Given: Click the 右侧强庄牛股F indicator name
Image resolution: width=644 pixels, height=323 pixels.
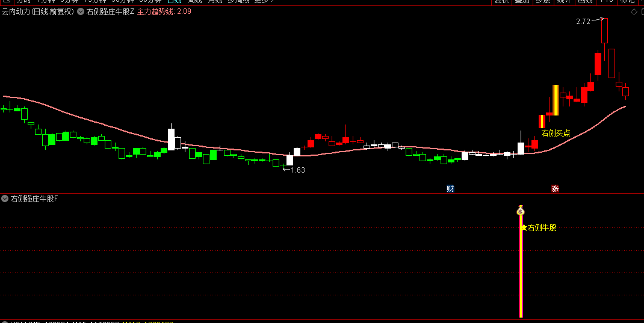Looking at the screenshot, I should [34, 198].
